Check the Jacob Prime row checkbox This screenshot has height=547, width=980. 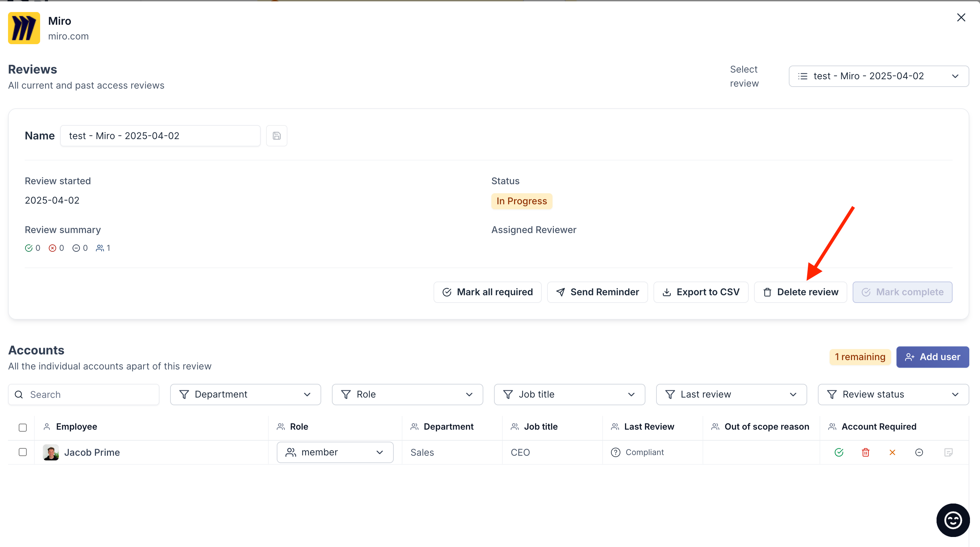(23, 452)
